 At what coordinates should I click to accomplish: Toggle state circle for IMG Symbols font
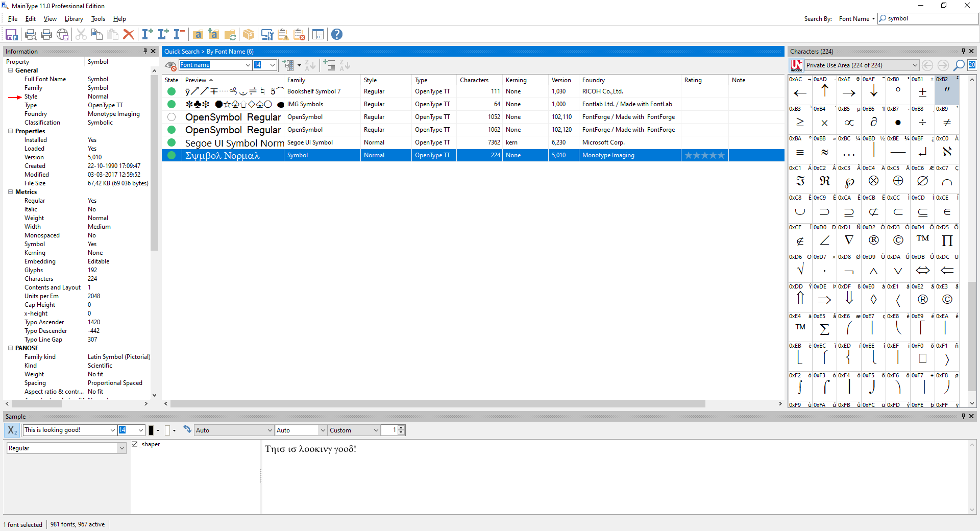click(x=171, y=104)
